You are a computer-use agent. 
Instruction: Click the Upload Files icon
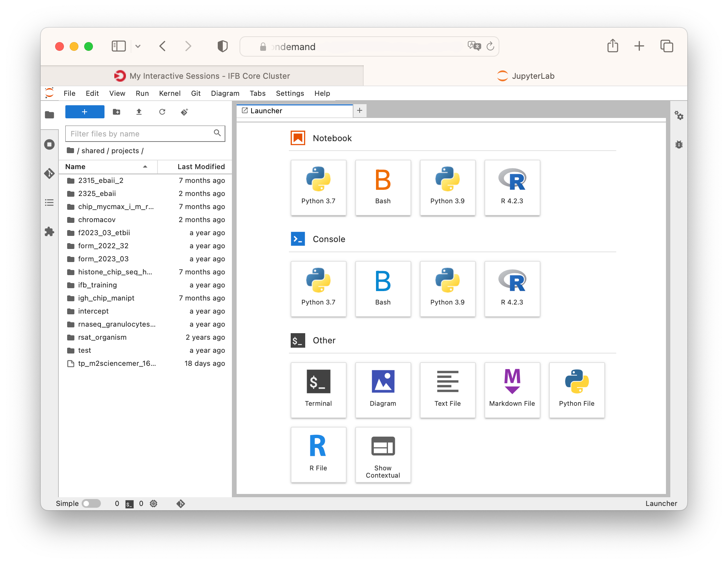click(x=139, y=112)
